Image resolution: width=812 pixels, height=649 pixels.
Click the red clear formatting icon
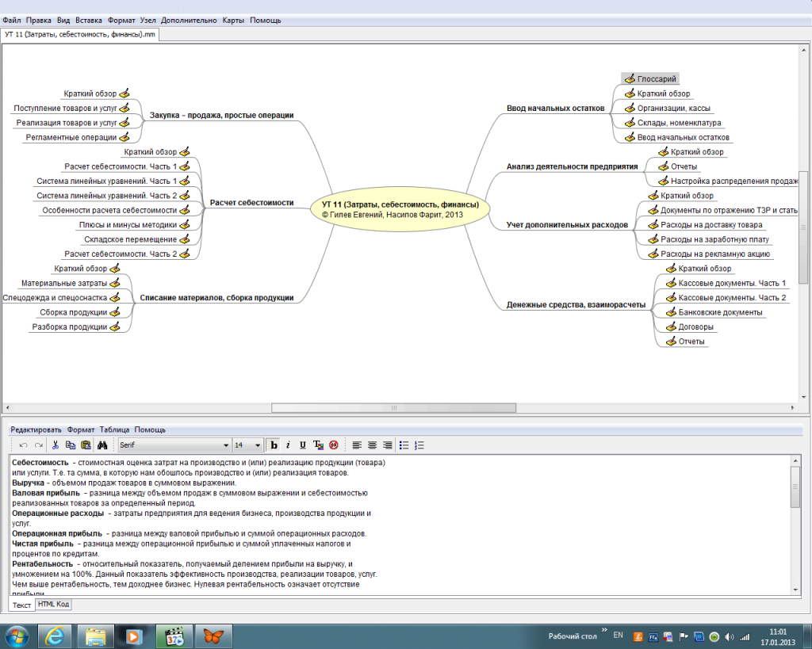(334, 445)
